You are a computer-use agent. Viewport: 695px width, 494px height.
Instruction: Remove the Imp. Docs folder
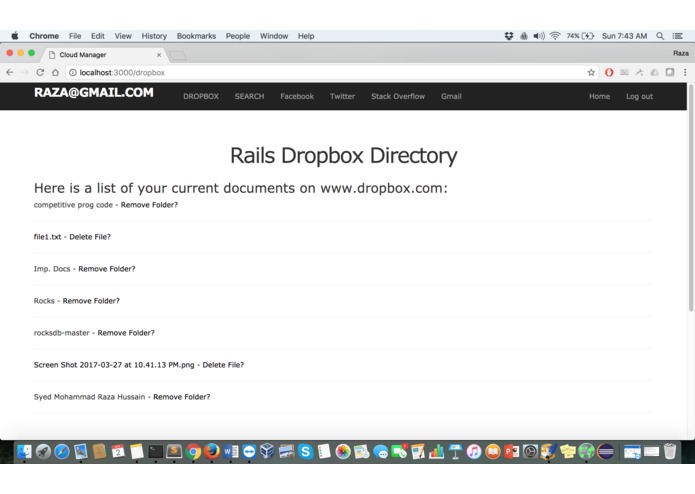click(x=106, y=268)
